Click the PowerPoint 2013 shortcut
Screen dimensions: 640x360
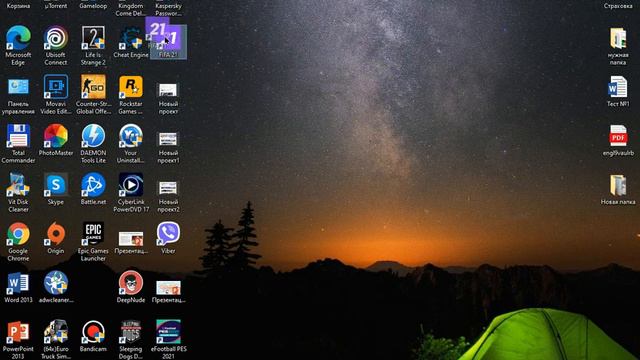pyautogui.click(x=18, y=339)
